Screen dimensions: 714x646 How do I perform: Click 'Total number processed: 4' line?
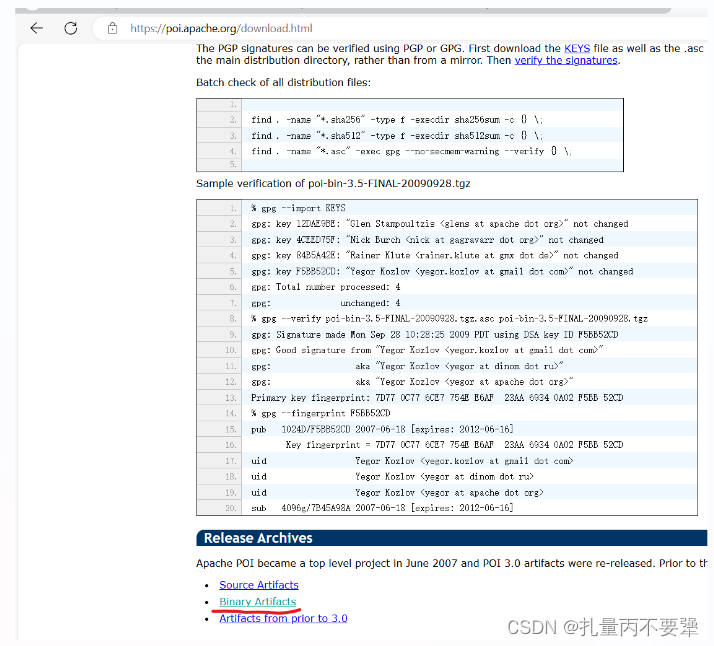[326, 287]
